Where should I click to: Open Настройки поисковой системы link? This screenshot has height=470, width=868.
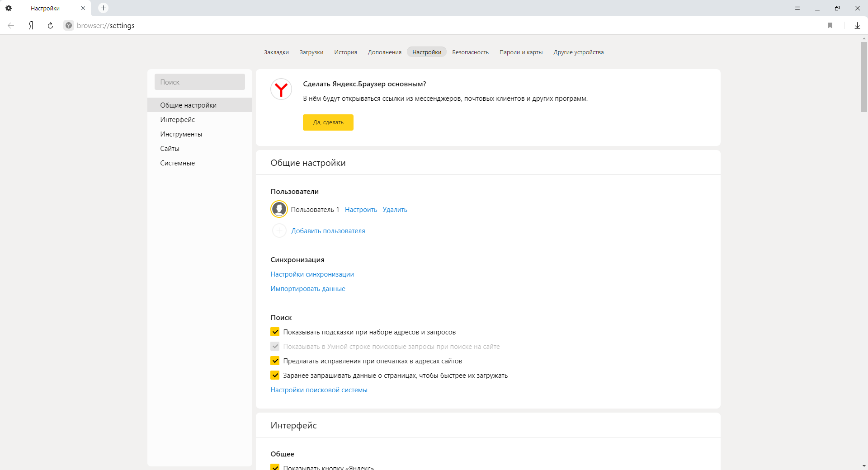pos(319,390)
